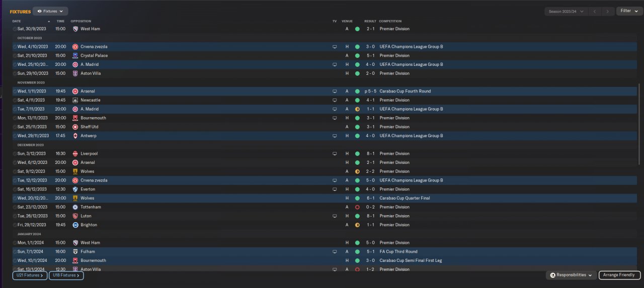
Task: Open the Responsibilities menu
Action: [571, 275]
